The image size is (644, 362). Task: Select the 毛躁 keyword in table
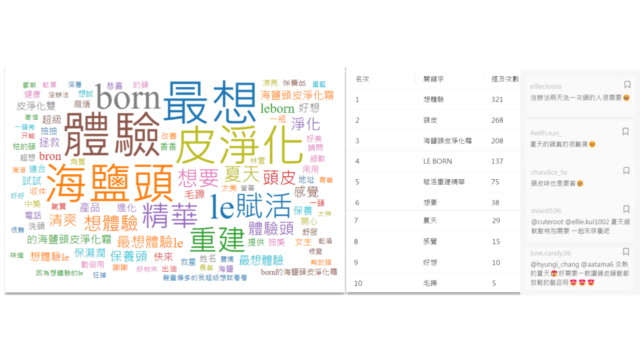430,283
